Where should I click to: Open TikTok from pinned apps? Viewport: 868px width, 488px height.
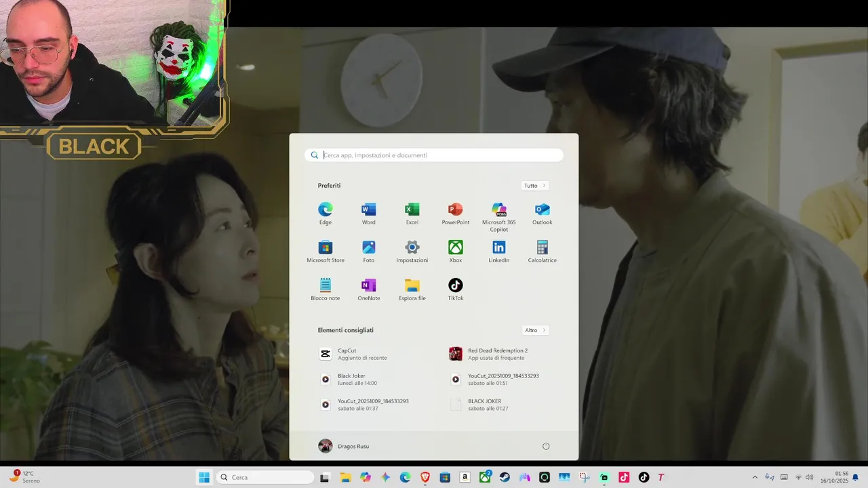[456, 289]
